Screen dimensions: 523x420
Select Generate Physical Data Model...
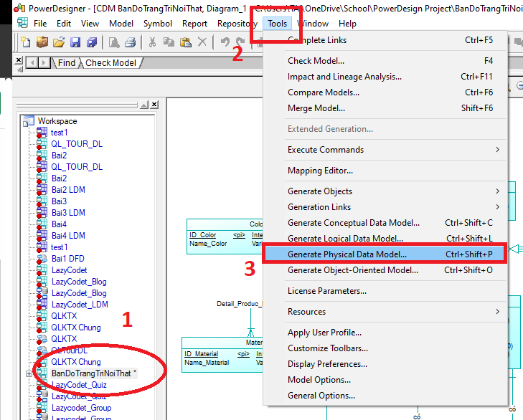click(x=385, y=254)
